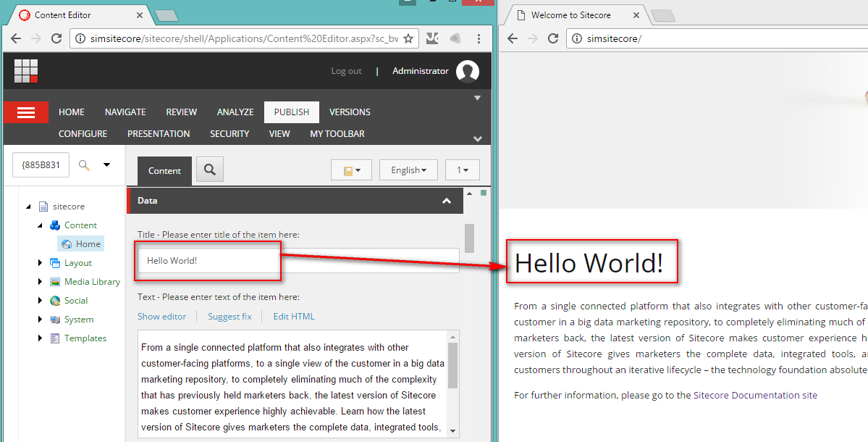This screenshot has height=442, width=868.
Task: Open the REVIEW ribbon tab
Action: [x=182, y=112]
